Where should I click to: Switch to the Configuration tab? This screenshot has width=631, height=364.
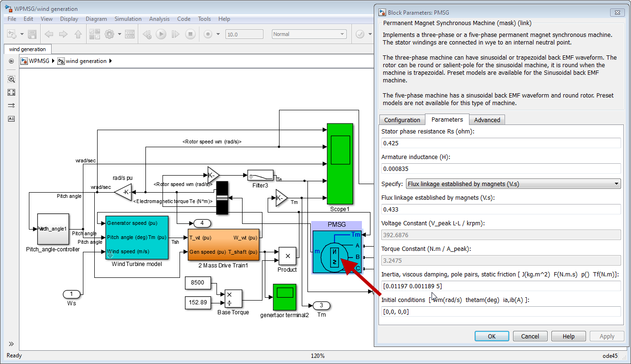[x=402, y=120]
